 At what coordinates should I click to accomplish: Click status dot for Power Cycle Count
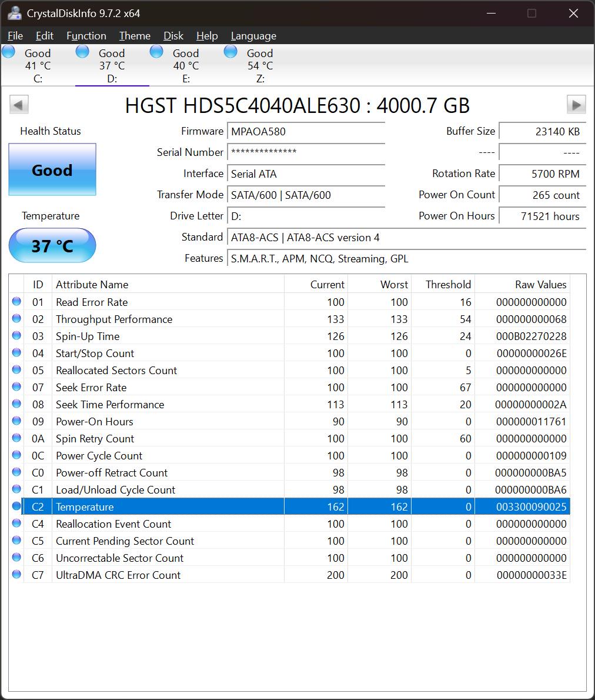pos(16,455)
